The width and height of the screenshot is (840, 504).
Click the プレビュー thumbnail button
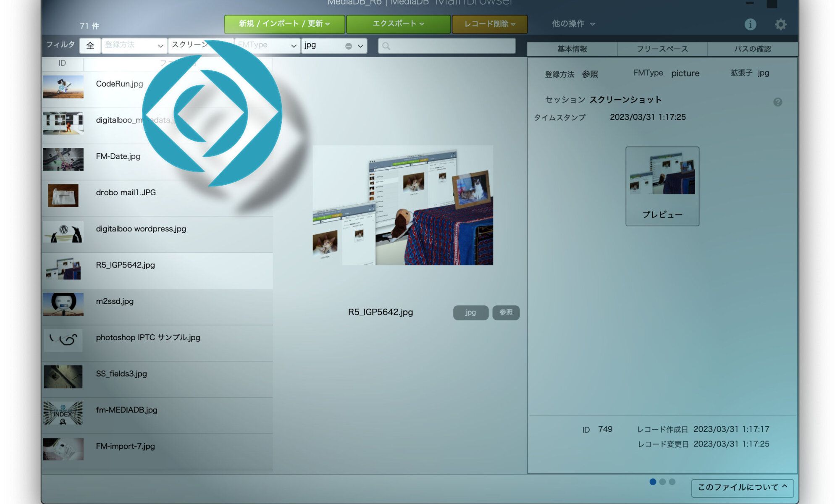[x=662, y=186]
